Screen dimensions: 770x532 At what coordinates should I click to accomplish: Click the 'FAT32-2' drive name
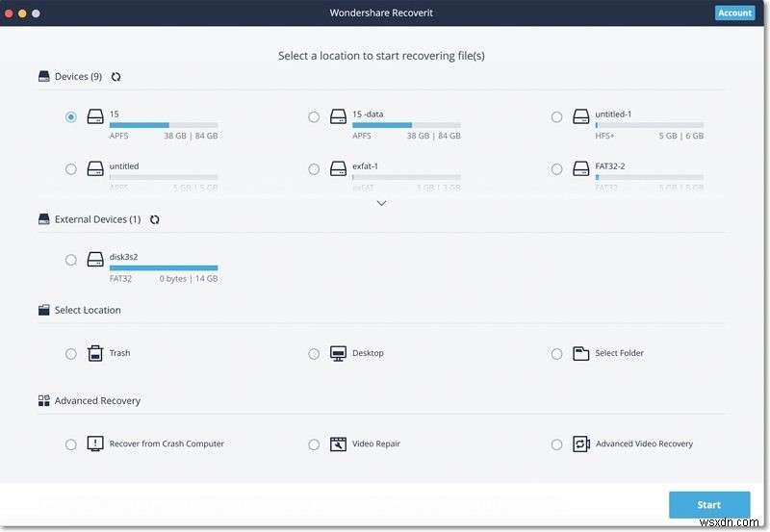coord(610,165)
